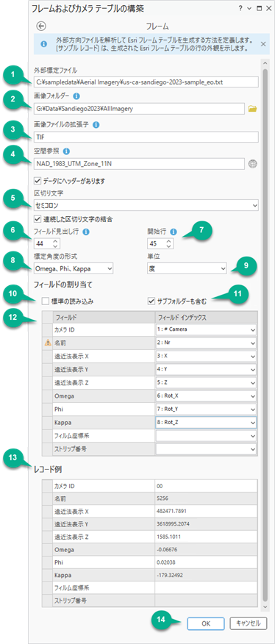Screen dimensions: 275x644
Task: Open the globe spatial reference picker icon
Action: [253, 164]
